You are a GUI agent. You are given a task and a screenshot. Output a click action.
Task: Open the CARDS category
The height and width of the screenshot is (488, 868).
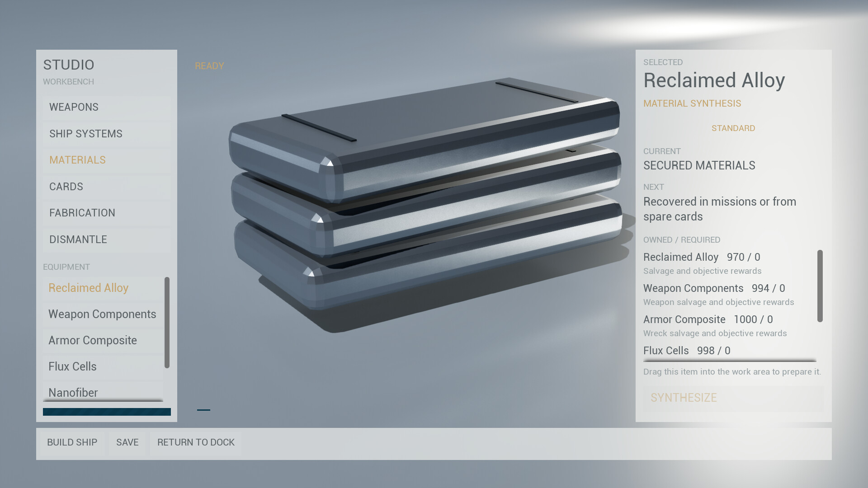click(107, 187)
